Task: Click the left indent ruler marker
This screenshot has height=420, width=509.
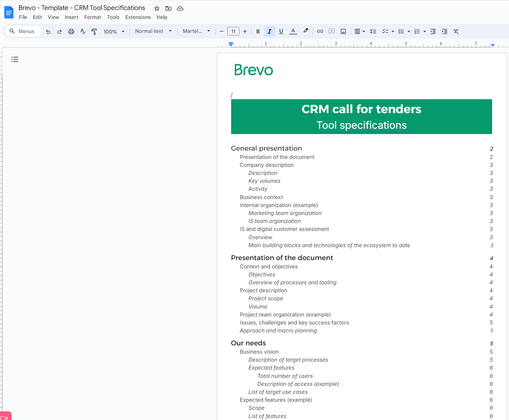Action: [x=231, y=44]
